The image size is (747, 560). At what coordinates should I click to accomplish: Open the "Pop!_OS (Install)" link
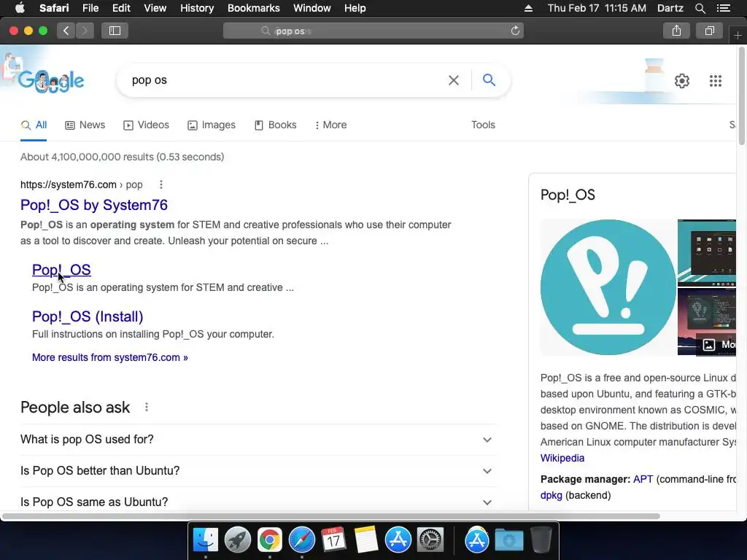(88, 316)
